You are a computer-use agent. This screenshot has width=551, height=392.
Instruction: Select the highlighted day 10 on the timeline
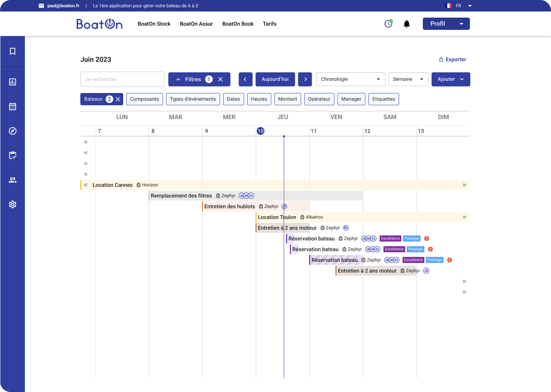(261, 131)
